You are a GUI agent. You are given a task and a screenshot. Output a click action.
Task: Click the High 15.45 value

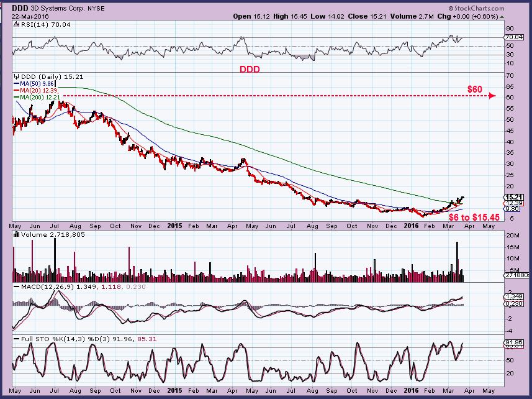(290, 16)
